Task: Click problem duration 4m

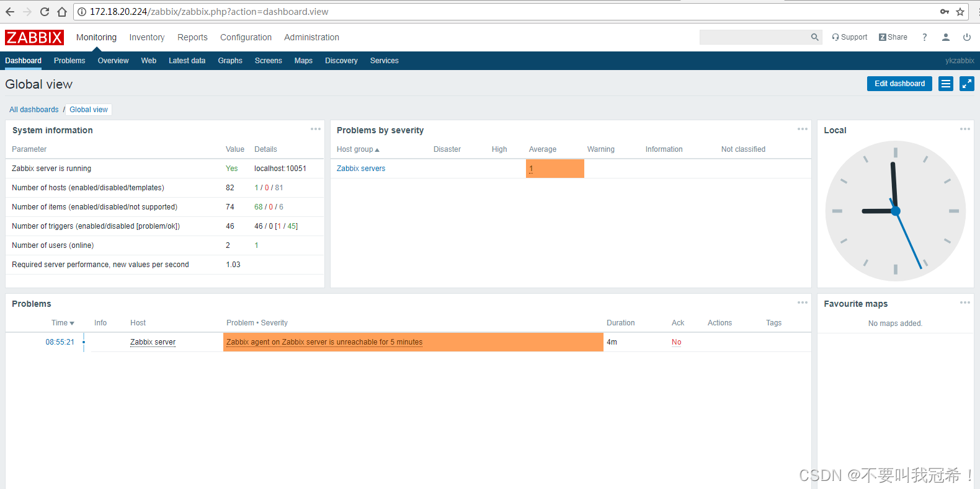Action: tap(612, 342)
